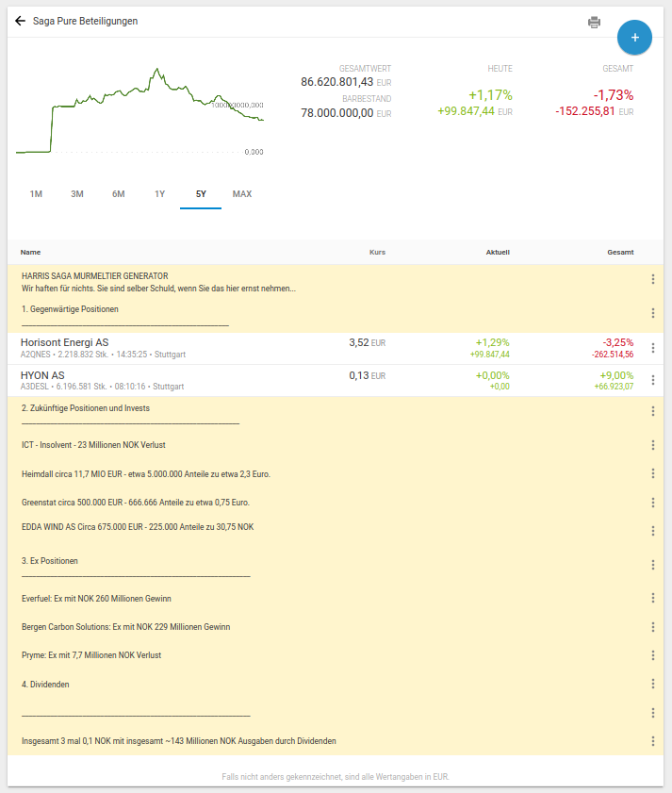Click the Heute +1,17% value
This screenshot has height=793, width=672.
[x=490, y=95]
